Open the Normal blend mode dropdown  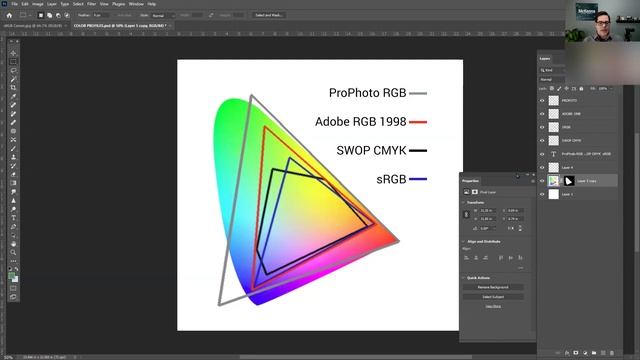coord(552,80)
